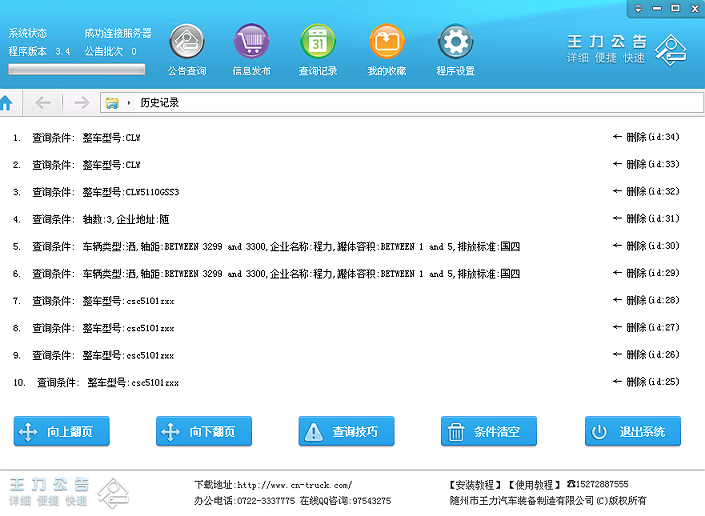Click 公告批次 0 status text
This screenshot has height=516, width=705.
(x=111, y=52)
